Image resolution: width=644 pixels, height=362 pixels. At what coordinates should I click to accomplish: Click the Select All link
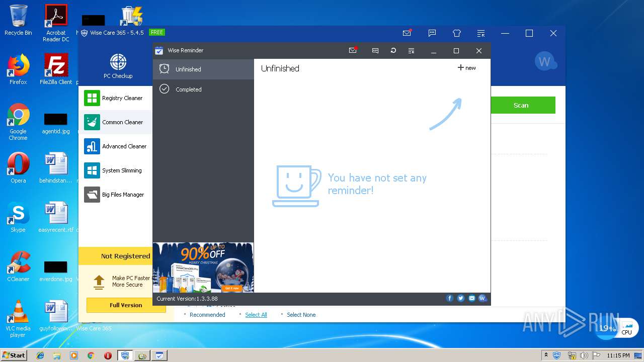[x=256, y=315]
